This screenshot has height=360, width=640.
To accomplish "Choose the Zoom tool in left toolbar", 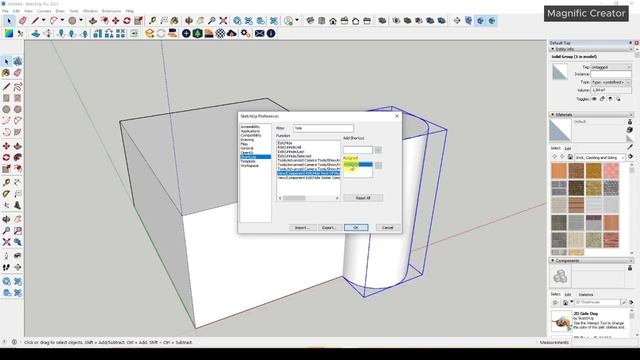I will pyautogui.click(x=6, y=231).
